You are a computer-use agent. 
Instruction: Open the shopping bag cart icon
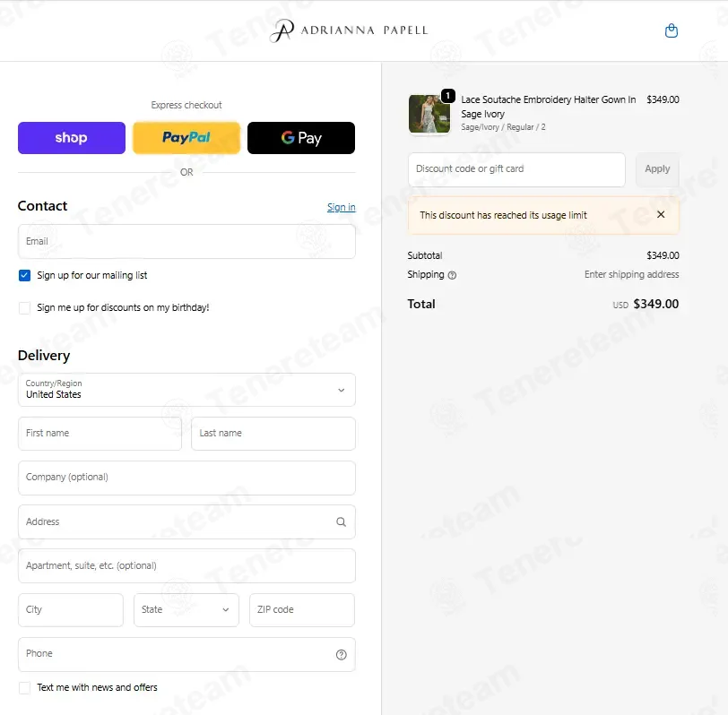tap(671, 30)
